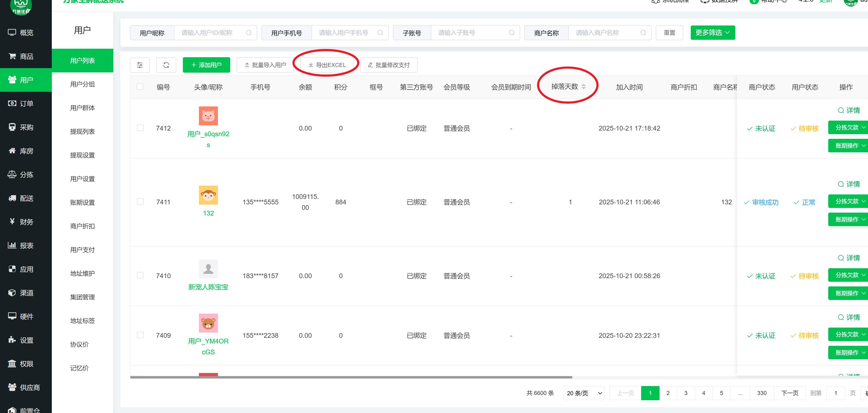The width and height of the screenshot is (868, 413).
Task: Click the green 添加用户 button
Action: (x=206, y=65)
